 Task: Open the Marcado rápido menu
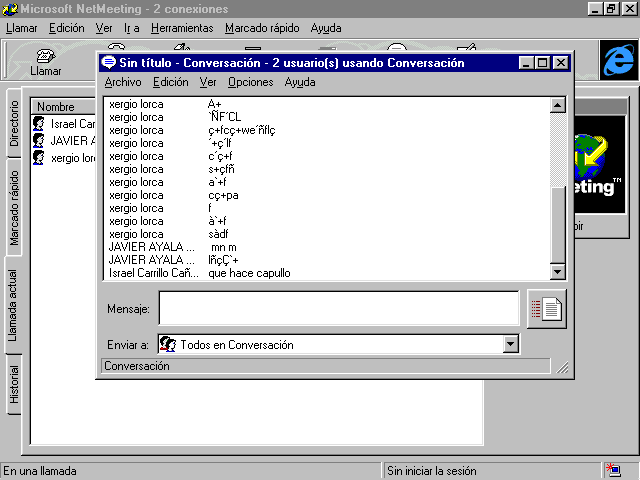(x=262, y=28)
